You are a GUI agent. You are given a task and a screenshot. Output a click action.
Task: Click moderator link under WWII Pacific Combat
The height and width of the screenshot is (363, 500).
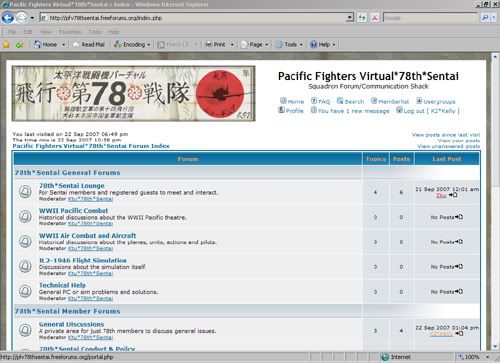pos(90,223)
